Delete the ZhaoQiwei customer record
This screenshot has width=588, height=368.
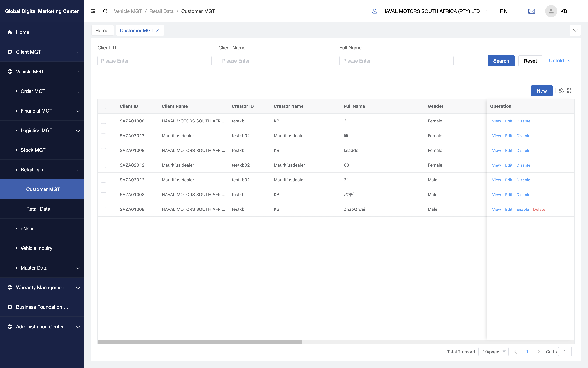(539, 210)
